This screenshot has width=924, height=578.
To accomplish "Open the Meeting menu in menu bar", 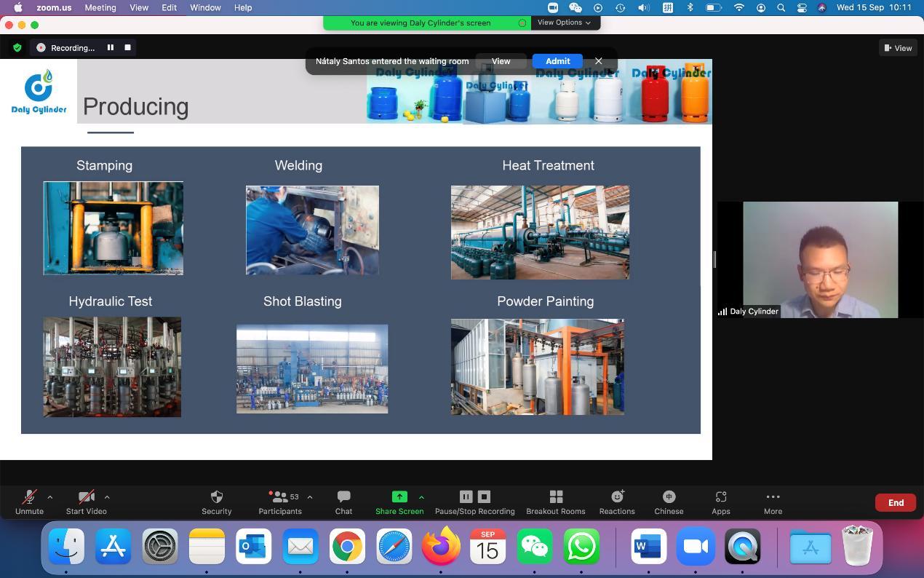I will click(100, 7).
